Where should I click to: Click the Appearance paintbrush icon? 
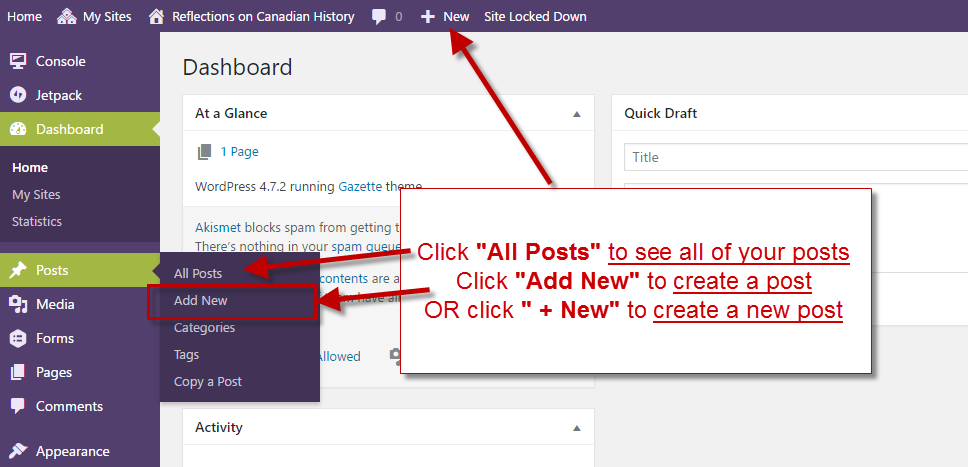click(19, 451)
